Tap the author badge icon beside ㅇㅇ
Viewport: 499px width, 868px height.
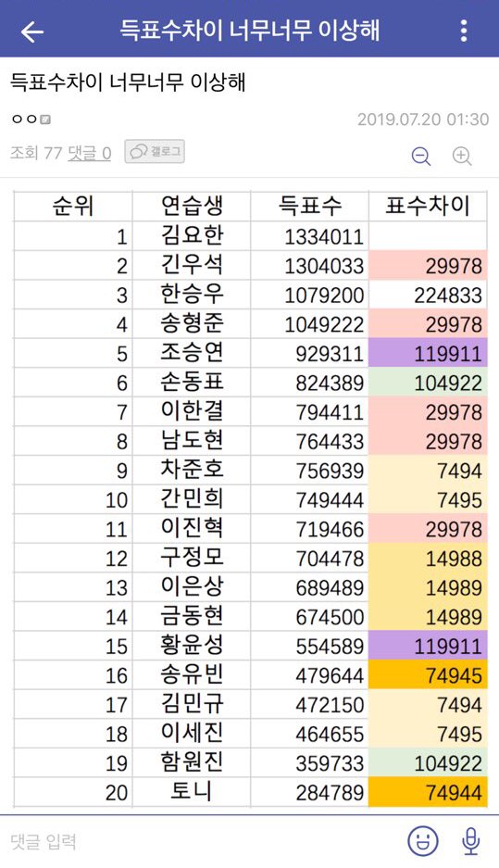tap(45, 119)
